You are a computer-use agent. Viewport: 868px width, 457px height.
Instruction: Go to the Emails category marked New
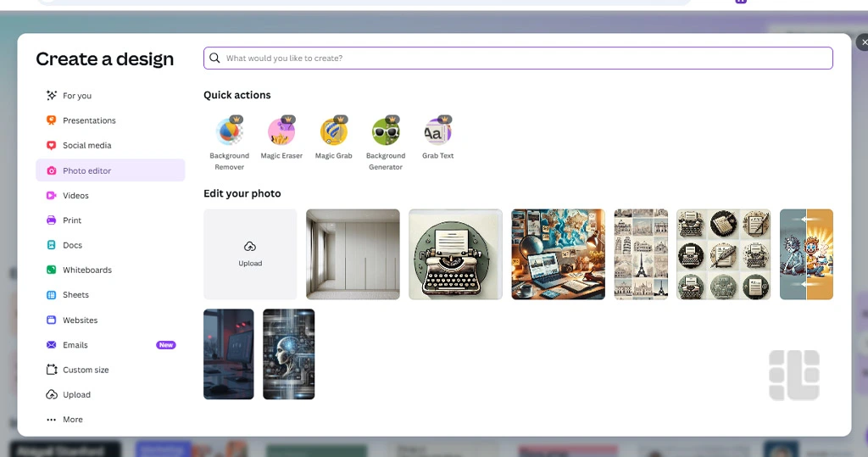tap(75, 345)
